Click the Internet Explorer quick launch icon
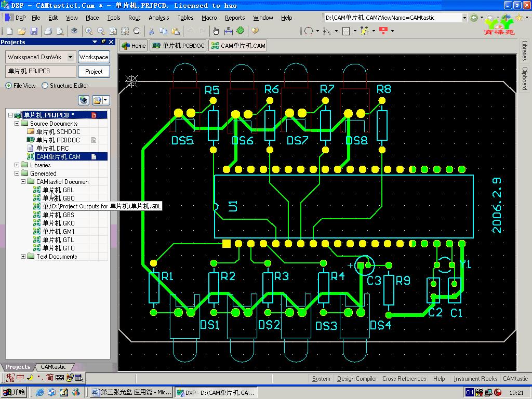 coord(39,392)
